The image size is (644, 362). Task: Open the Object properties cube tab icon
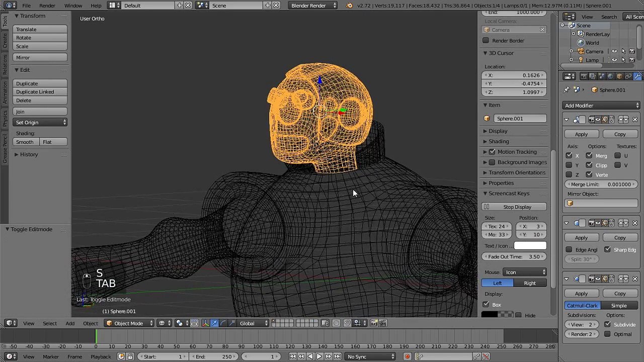click(x=620, y=76)
